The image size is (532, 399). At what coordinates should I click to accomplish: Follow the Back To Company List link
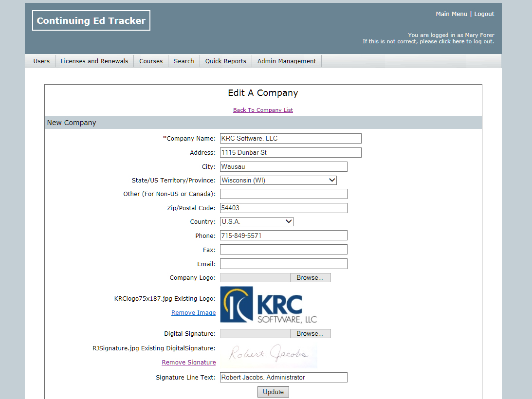tap(263, 110)
